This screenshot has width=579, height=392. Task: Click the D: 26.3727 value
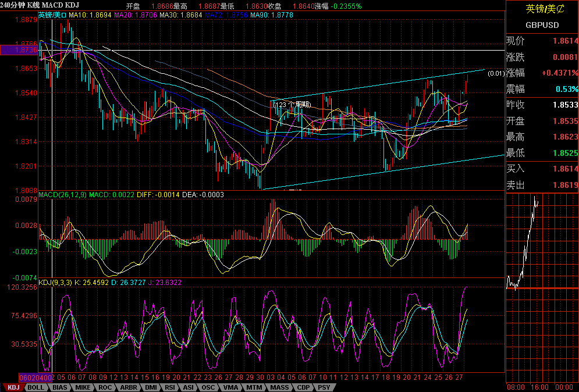point(128,283)
